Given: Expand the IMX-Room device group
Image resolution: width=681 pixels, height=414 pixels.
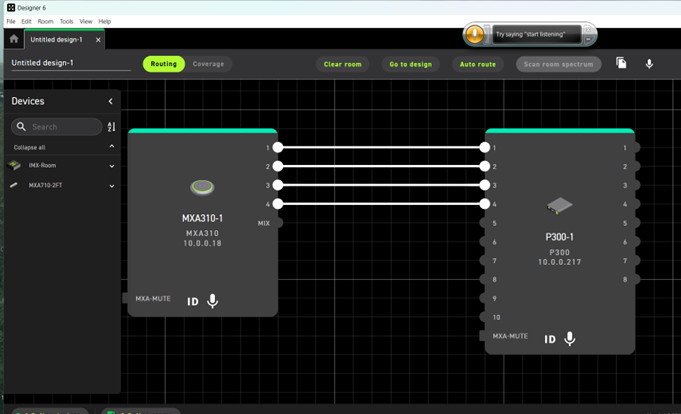Looking at the screenshot, I should click(112, 166).
